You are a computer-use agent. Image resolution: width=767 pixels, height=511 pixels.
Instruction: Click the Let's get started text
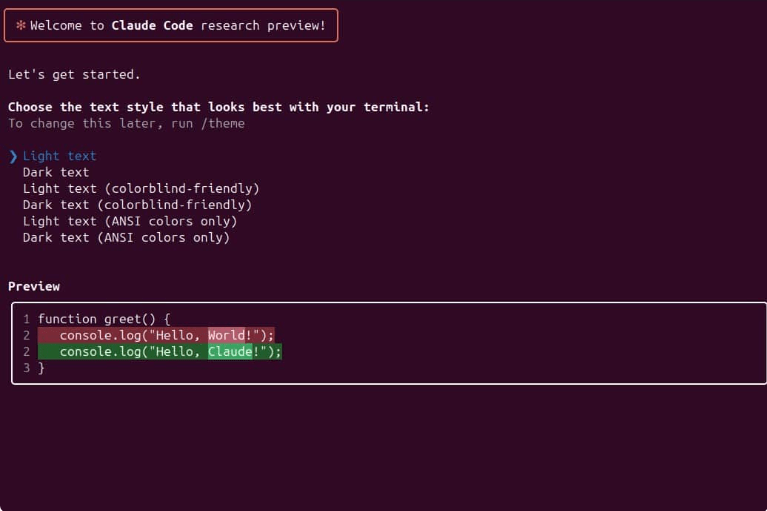click(74, 74)
